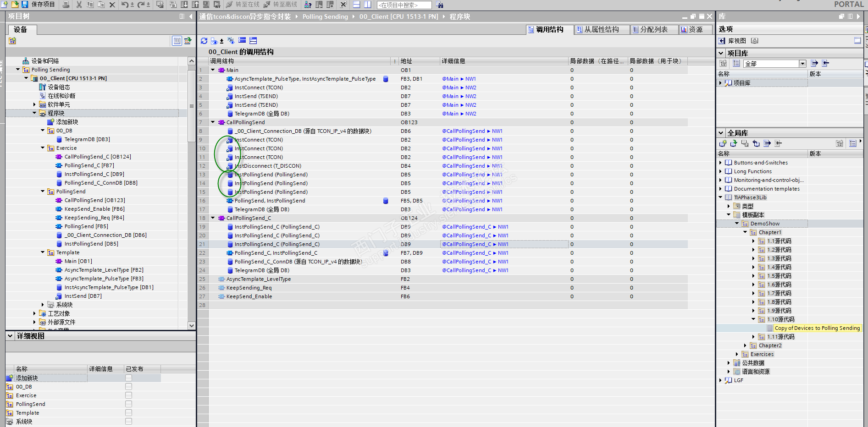Click the redo arrow icon
The width and height of the screenshot is (868, 427).
141,5
